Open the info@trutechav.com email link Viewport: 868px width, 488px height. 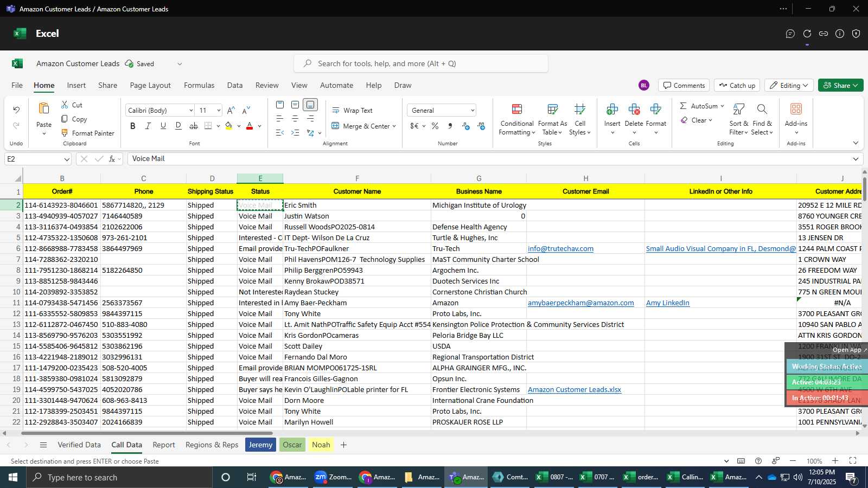pyautogui.click(x=560, y=248)
